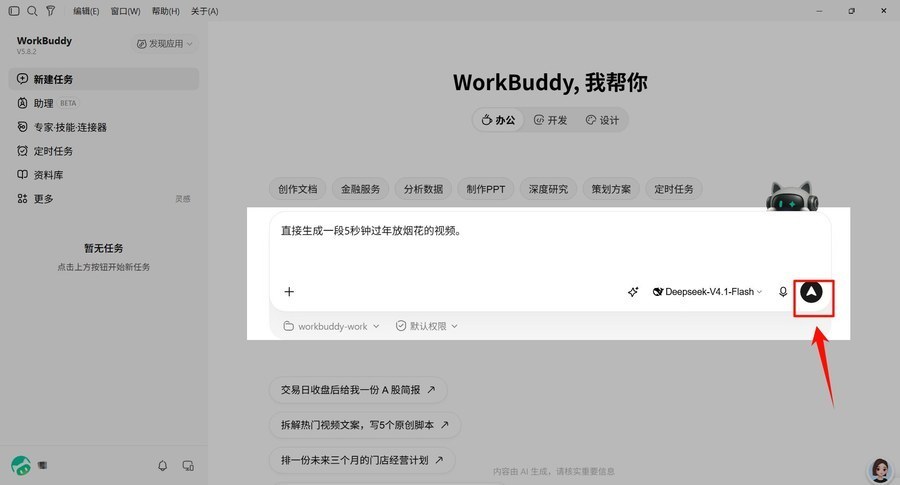Screen dimensions: 900x485
Task: Open 助理 BETA in the sidebar
Action: pos(103,103)
